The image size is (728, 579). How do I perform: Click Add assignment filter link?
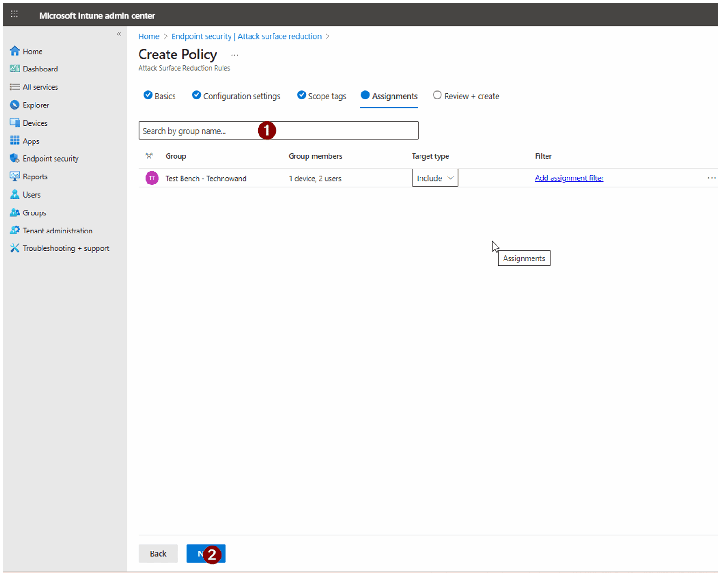(x=569, y=178)
